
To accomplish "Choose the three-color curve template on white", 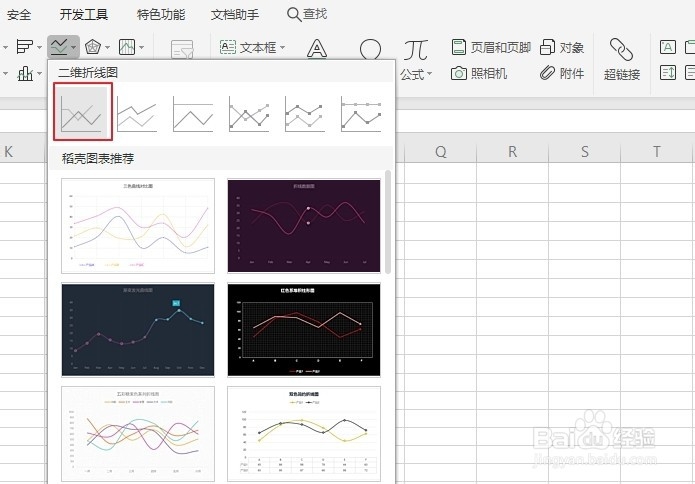I will [138, 226].
